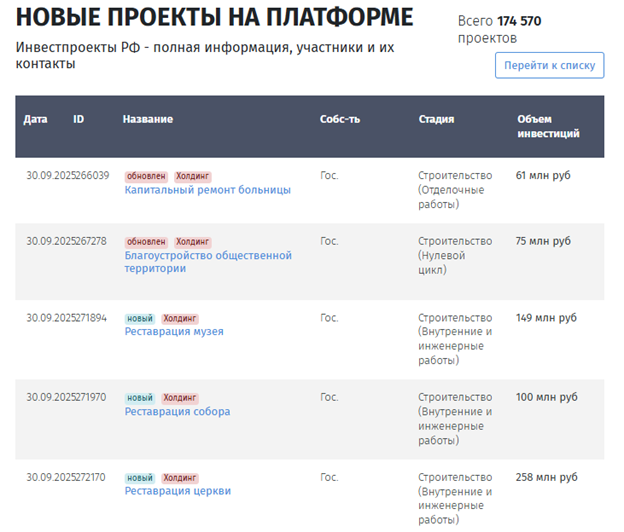Open the "Реставрация музея" project link
The image size is (624, 532).
click(174, 332)
